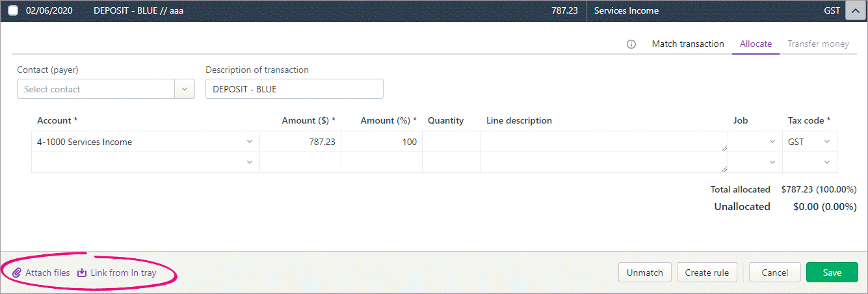This screenshot has height=294, width=868.
Task: Switch to the Match transaction tab
Action: pyautogui.click(x=688, y=44)
